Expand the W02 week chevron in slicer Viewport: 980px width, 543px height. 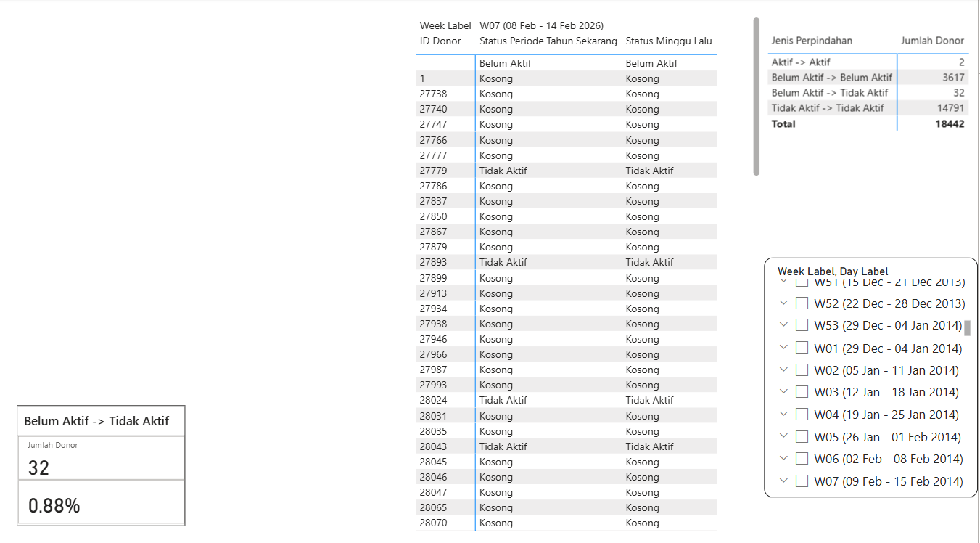(x=783, y=370)
